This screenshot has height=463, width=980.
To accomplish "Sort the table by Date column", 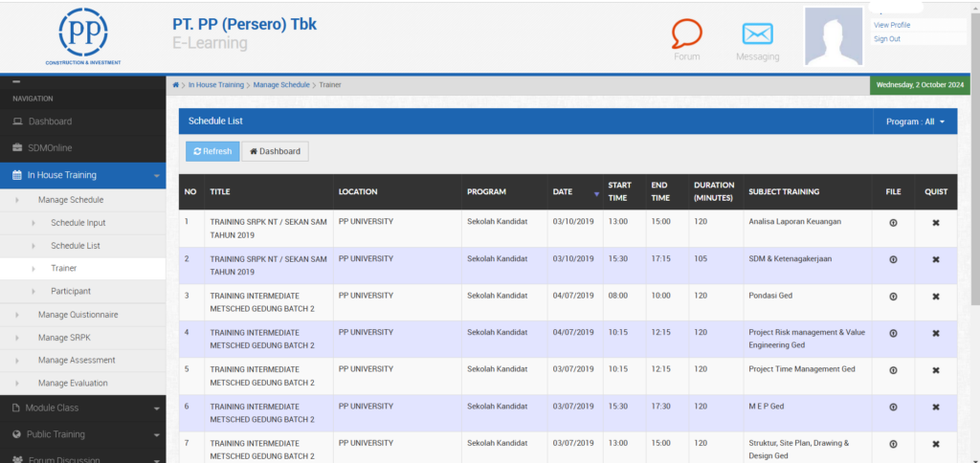I will (x=574, y=192).
